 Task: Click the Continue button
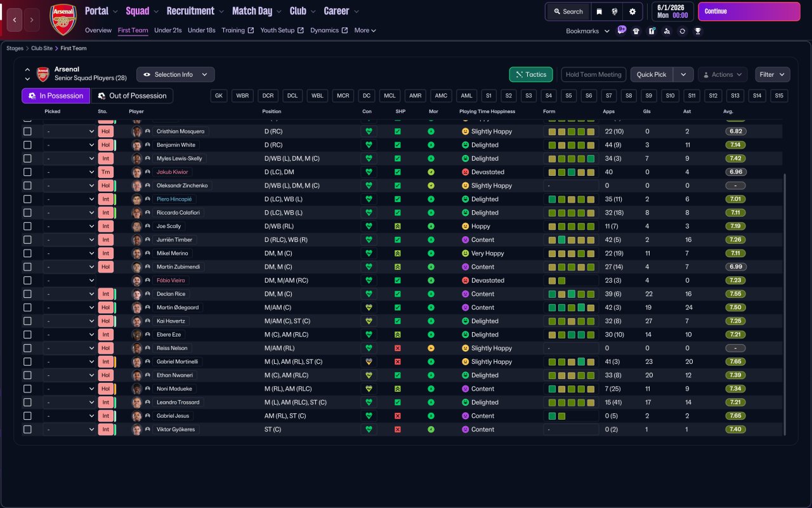[x=749, y=11]
